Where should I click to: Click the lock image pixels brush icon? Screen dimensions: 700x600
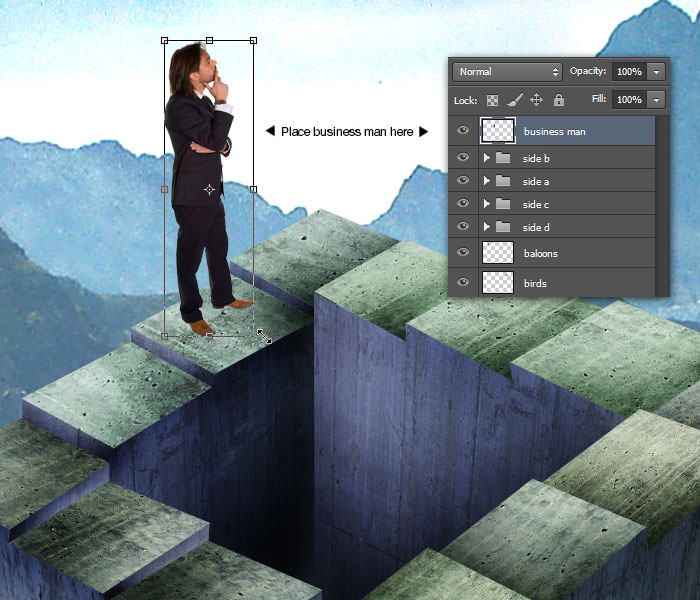tap(515, 100)
